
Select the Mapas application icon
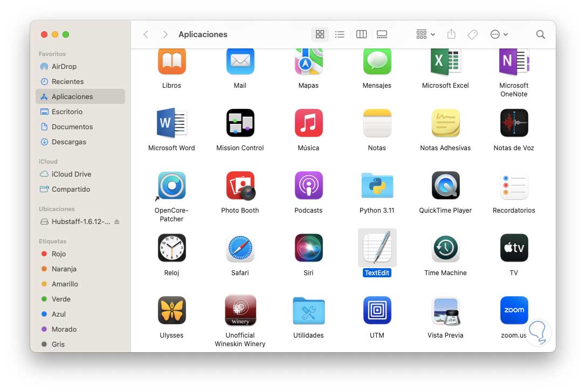308,61
